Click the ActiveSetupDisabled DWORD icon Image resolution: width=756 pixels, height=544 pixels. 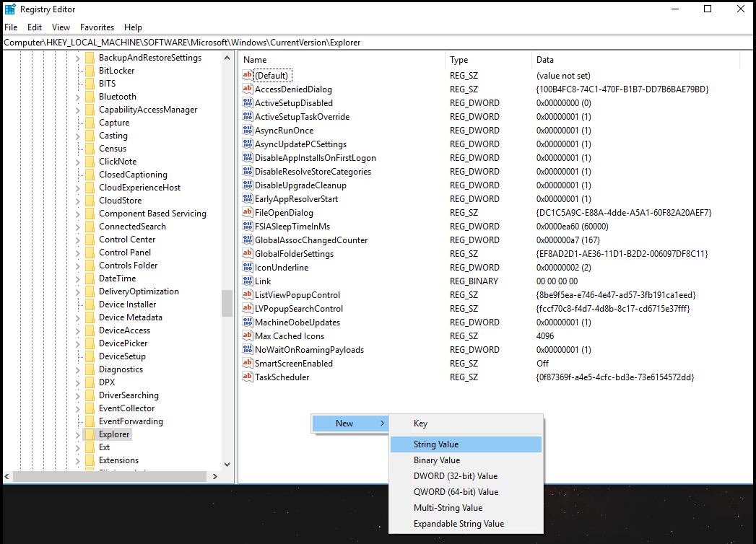click(248, 103)
